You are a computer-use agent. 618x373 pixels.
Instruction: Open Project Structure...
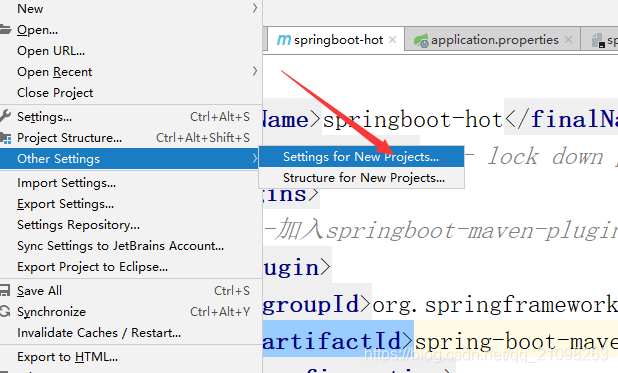coord(130,138)
